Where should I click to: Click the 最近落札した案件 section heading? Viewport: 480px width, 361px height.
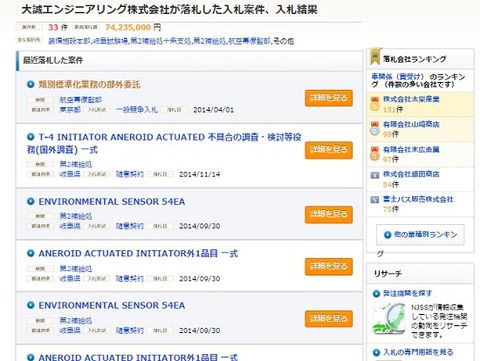tap(53, 60)
